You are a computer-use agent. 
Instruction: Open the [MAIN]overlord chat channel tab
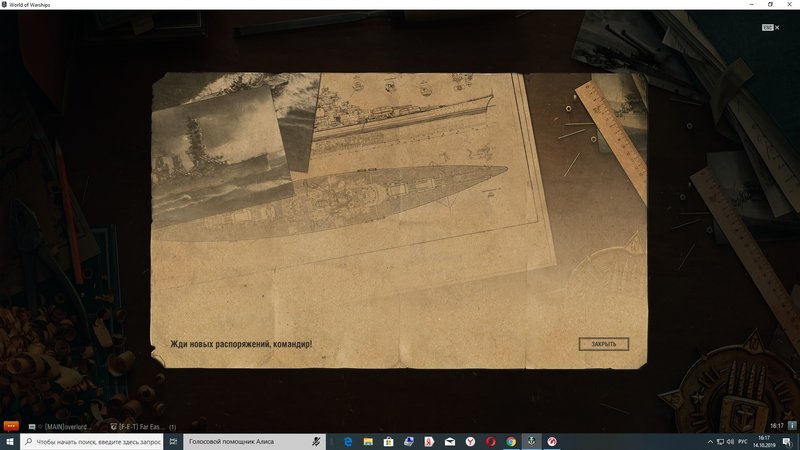[x=60, y=427]
